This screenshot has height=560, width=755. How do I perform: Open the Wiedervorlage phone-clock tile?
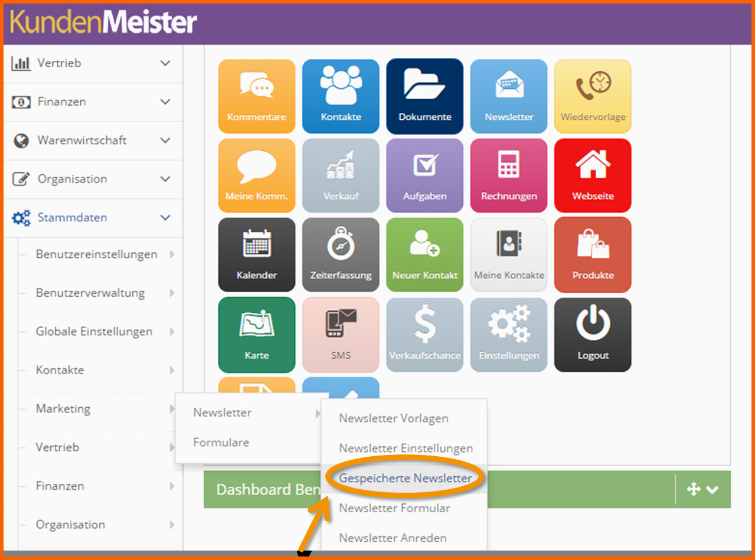[593, 96]
